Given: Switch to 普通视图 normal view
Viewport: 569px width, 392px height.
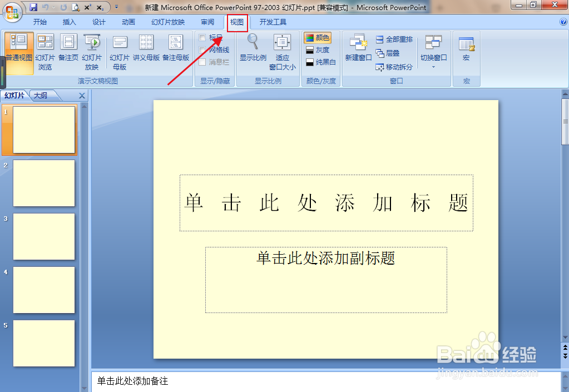Looking at the screenshot, I should pos(19,53).
